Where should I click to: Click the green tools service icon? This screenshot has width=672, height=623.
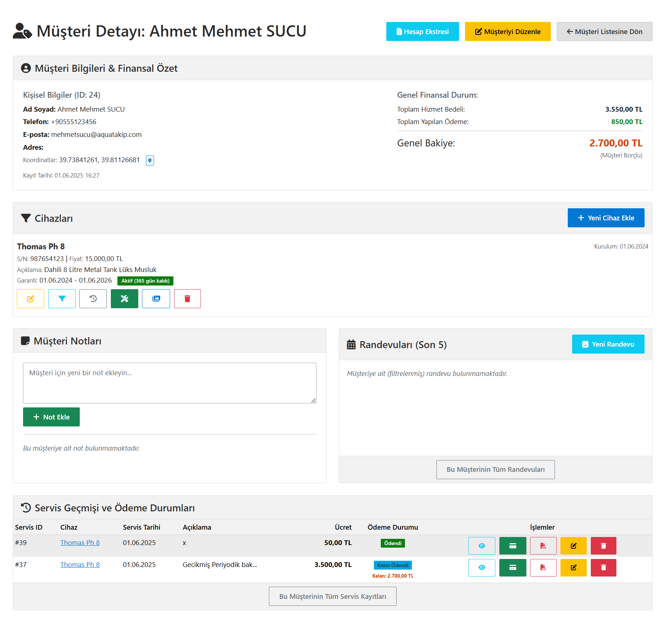[x=124, y=299]
